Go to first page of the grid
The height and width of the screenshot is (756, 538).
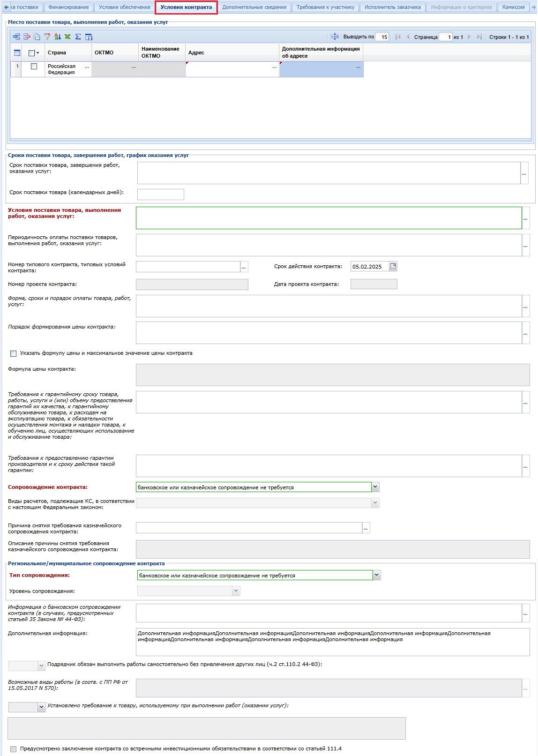click(398, 37)
